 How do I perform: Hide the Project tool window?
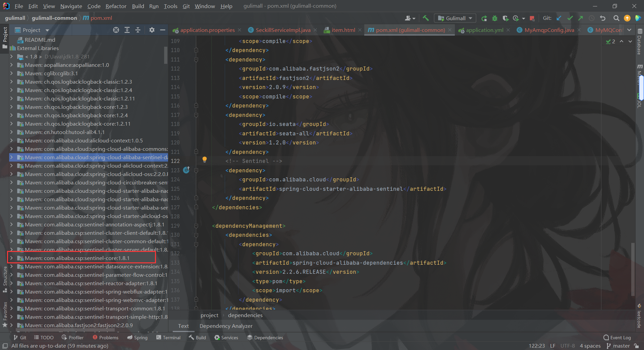click(x=163, y=30)
